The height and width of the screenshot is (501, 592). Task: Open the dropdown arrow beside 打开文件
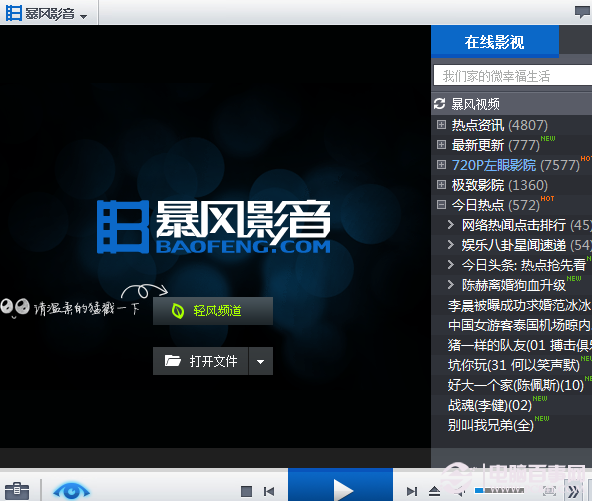(261, 361)
